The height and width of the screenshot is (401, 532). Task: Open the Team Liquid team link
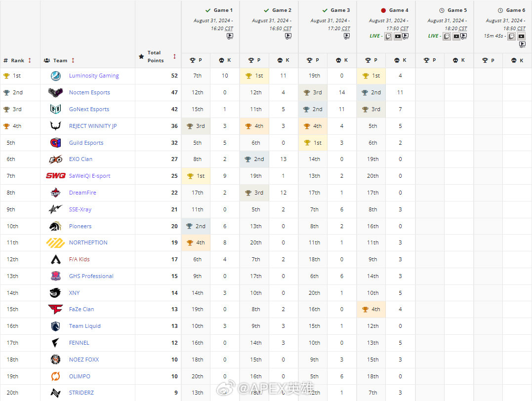[85, 326]
